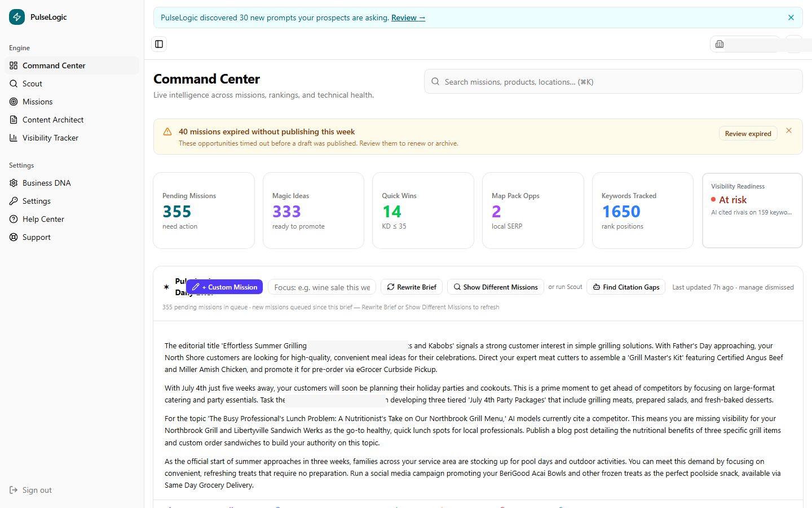Click the 'or run Scout' link
This screenshot has width=812, height=508.
566,287
